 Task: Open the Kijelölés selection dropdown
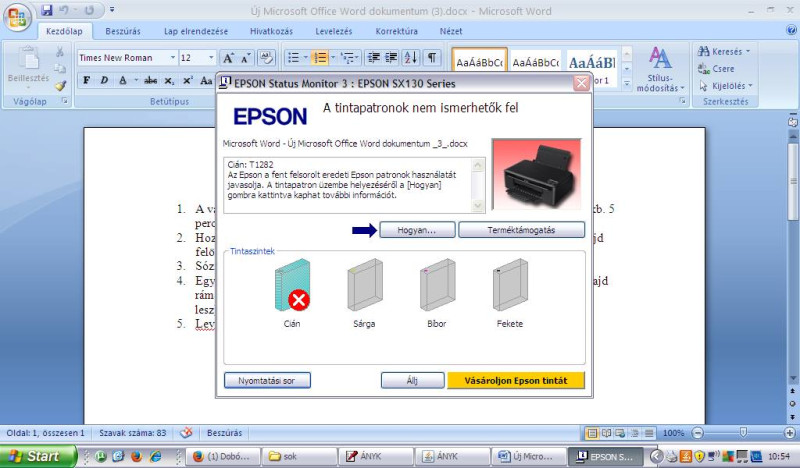(726, 86)
